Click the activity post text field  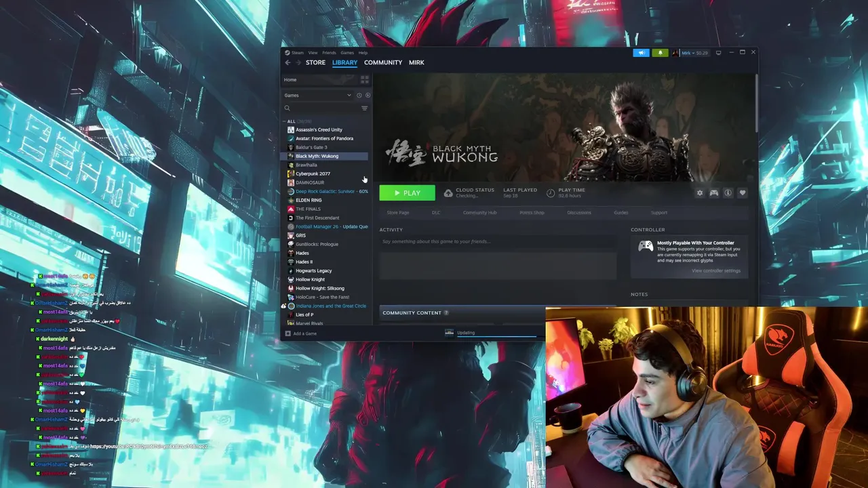[498, 241]
